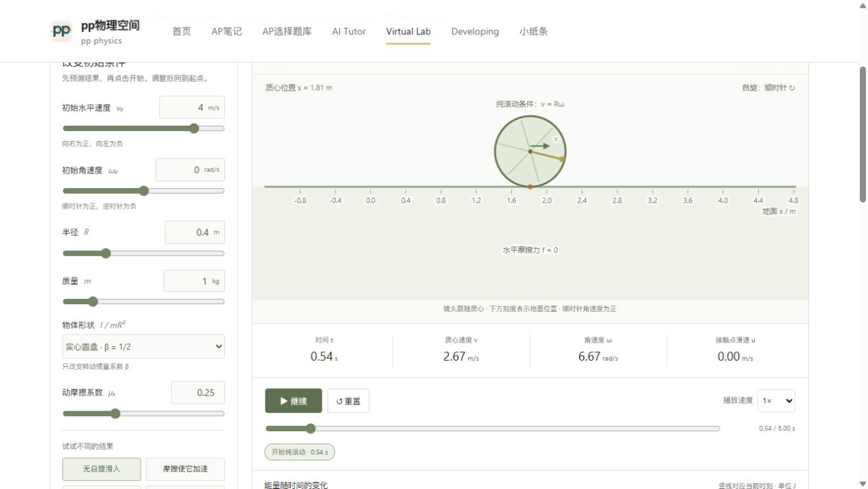
Task: Open the 物体形状 dropdown
Action: coord(143,347)
